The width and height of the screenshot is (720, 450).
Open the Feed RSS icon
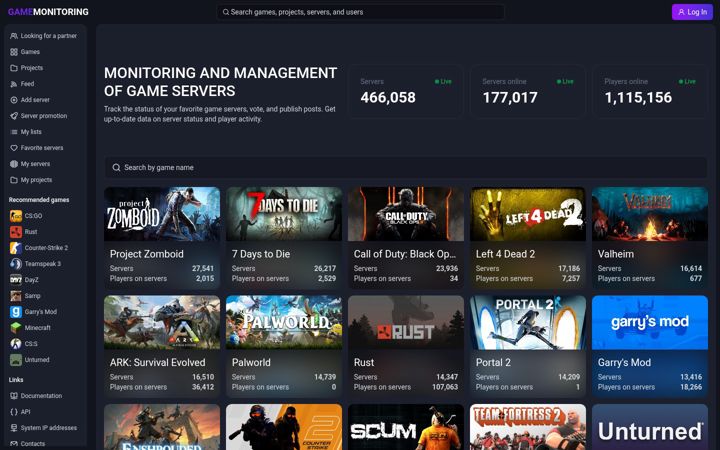click(x=14, y=84)
